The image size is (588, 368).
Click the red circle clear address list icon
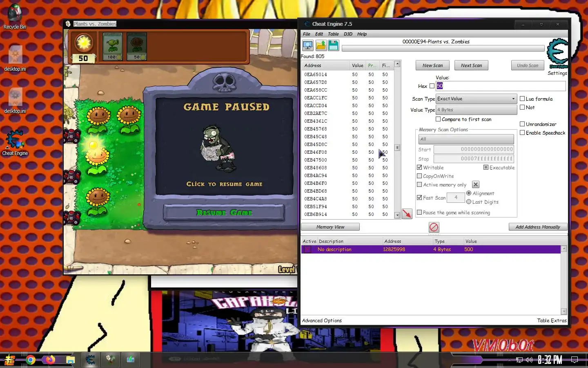tap(434, 227)
